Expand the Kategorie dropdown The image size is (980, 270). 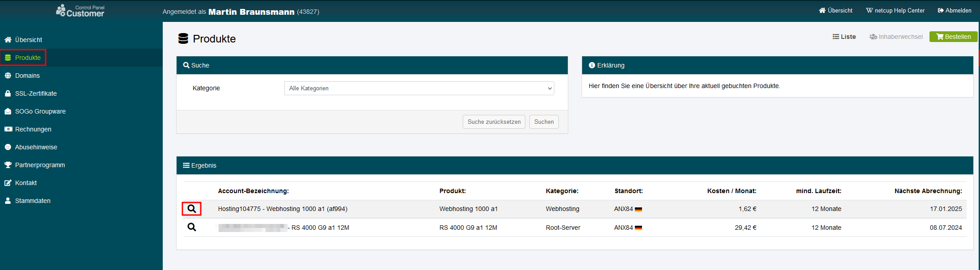point(419,89)
